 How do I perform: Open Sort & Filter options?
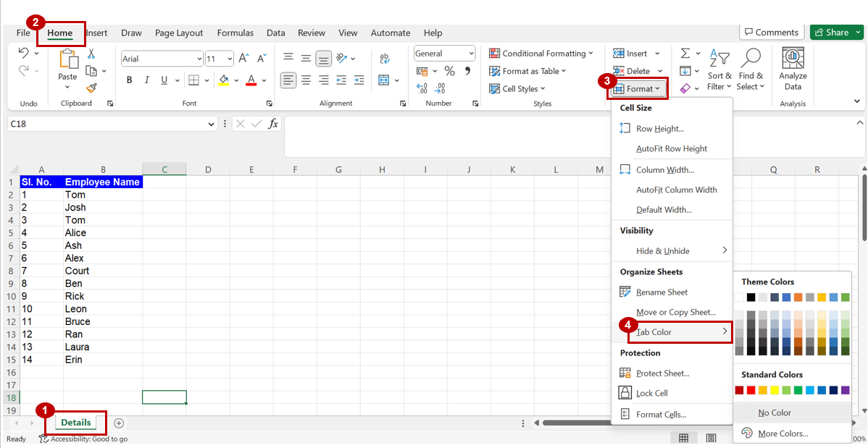click(719, 69)
